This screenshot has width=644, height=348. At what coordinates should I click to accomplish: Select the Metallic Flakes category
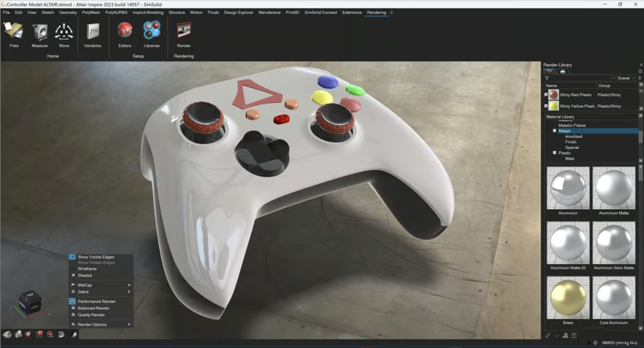pyautogui.click(x=572, y=125)
